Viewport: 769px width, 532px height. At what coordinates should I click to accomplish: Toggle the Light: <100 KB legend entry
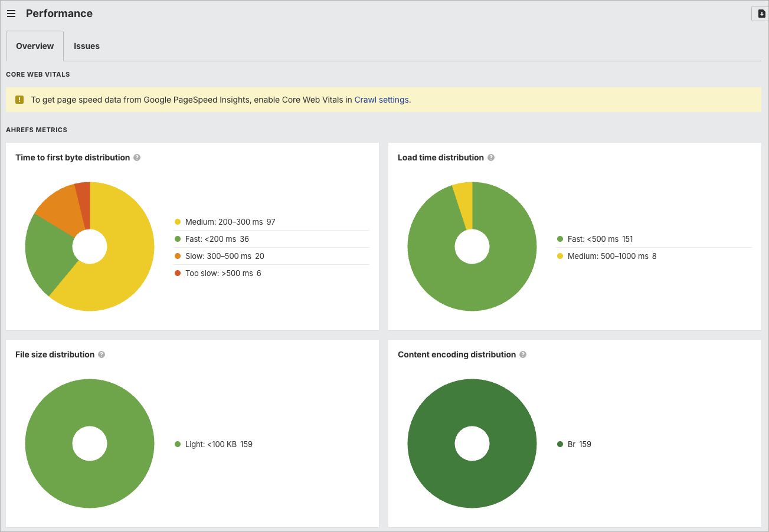[218, 444]
